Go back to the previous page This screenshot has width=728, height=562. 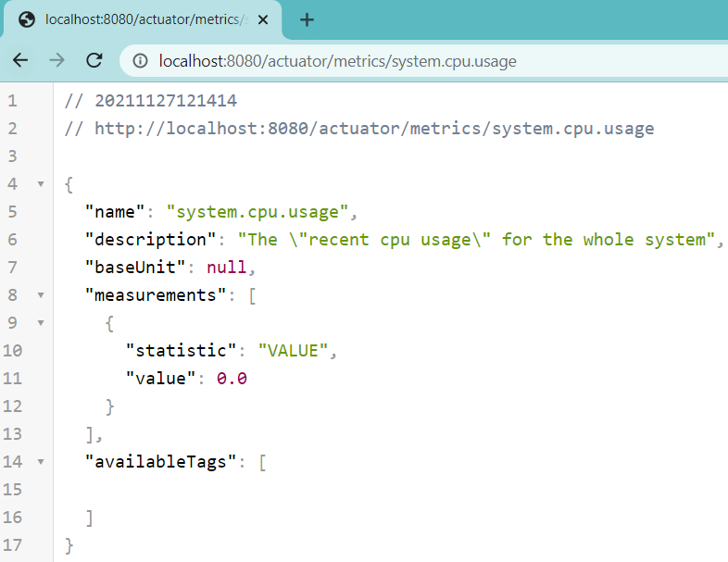click(x=20, y=60)
